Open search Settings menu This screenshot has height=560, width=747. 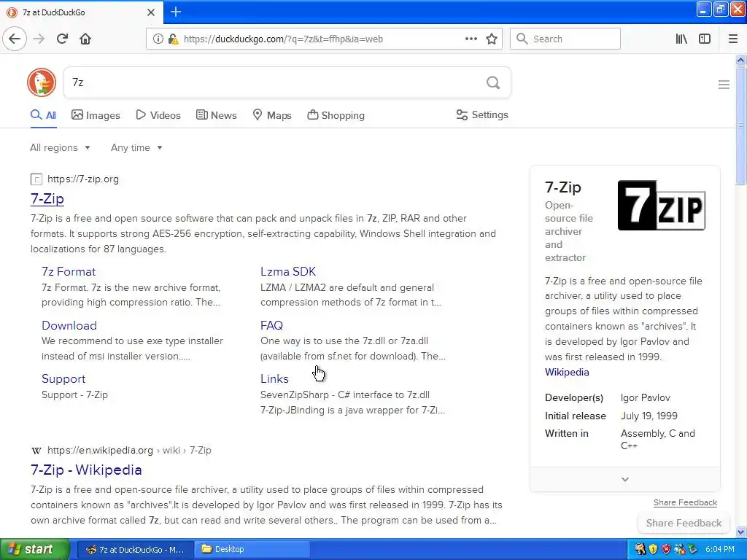pos(482,114)
